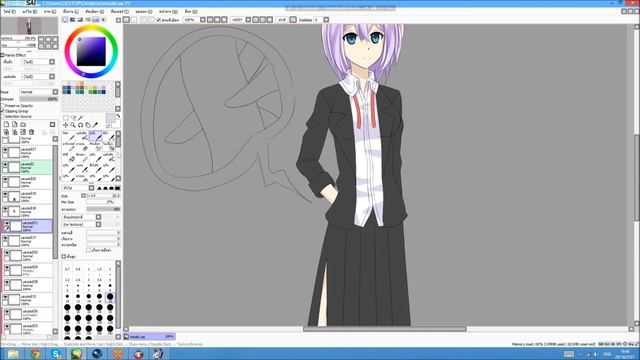The height and width of the screenshot is (360, 640).
Task: Open the canvas rotation angle dropdown
Action: point(248,20)
